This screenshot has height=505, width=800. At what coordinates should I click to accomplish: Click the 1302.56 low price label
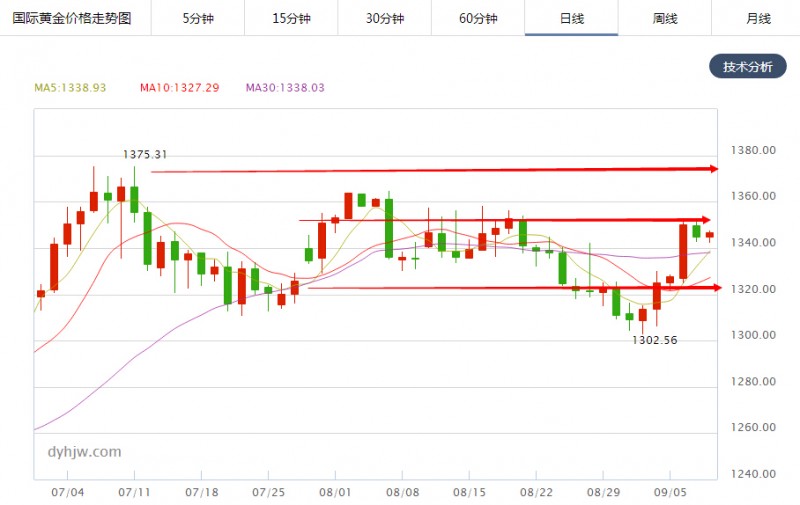[x=655, y=340]
